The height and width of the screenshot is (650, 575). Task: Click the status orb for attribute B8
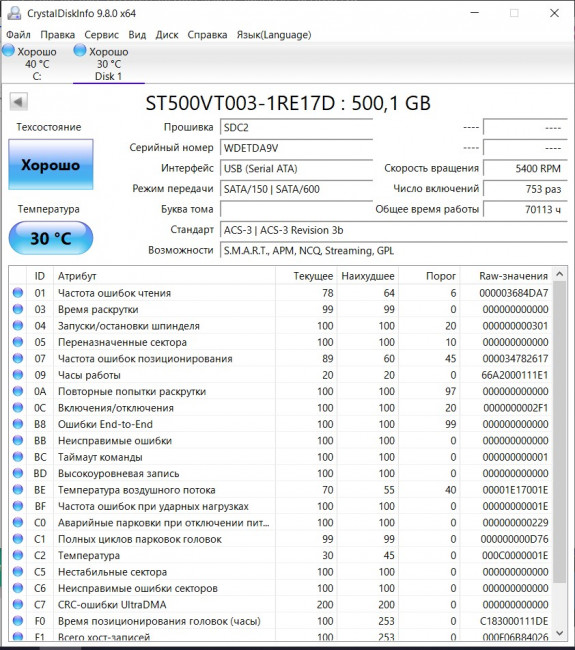click(18, 424)
